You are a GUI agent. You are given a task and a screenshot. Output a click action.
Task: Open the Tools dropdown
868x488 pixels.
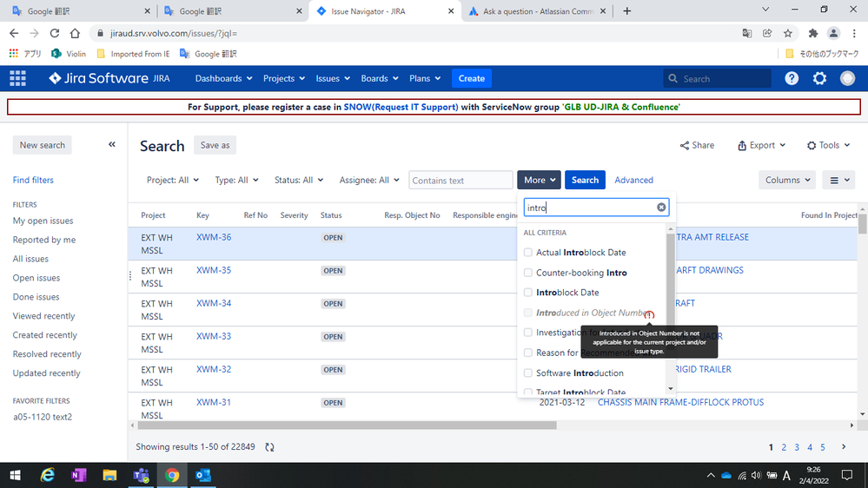[828, 145]
